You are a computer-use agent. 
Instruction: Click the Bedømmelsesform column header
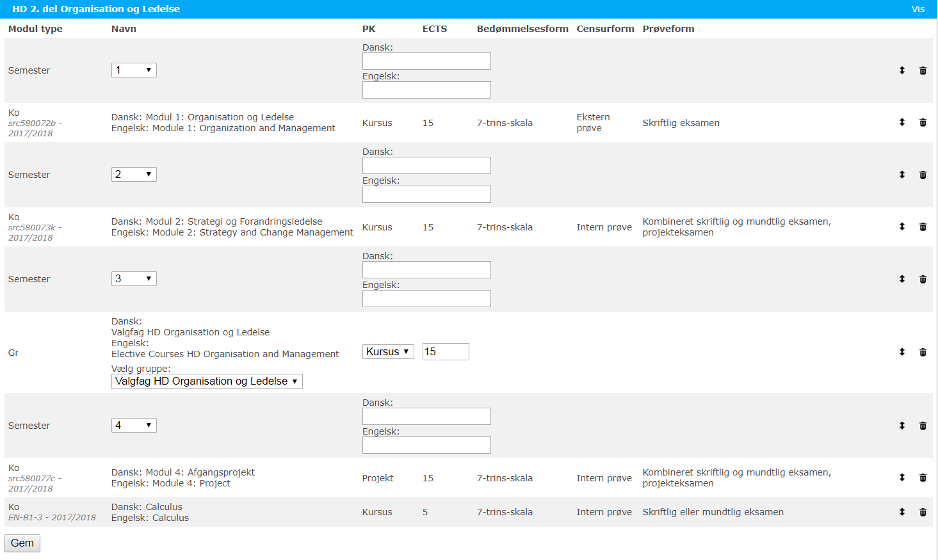click(522, 29)
